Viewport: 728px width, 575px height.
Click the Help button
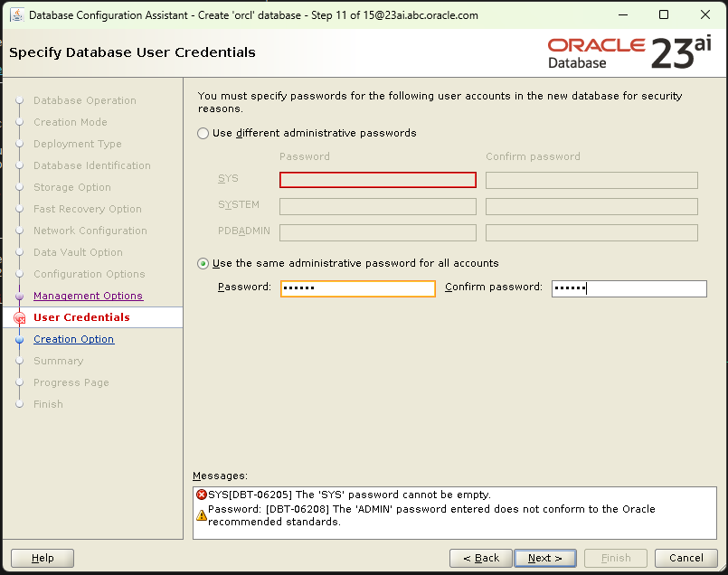(x=42, y=558)
